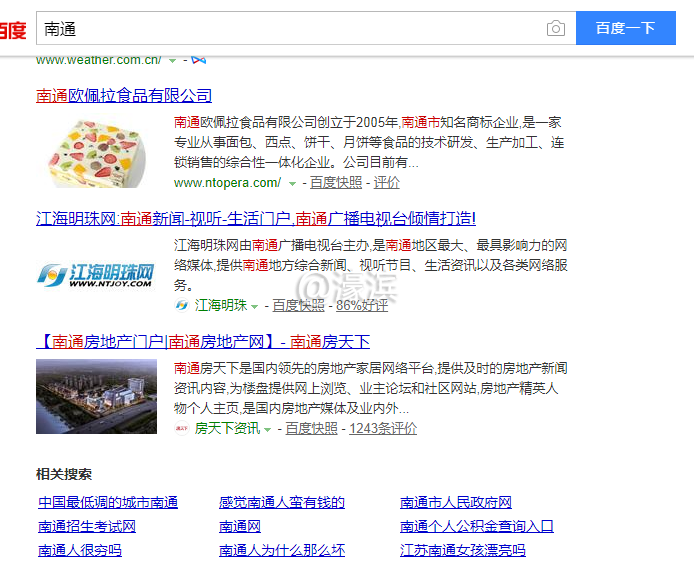Open 江海明珠网 南通新闻 result title

256,218
